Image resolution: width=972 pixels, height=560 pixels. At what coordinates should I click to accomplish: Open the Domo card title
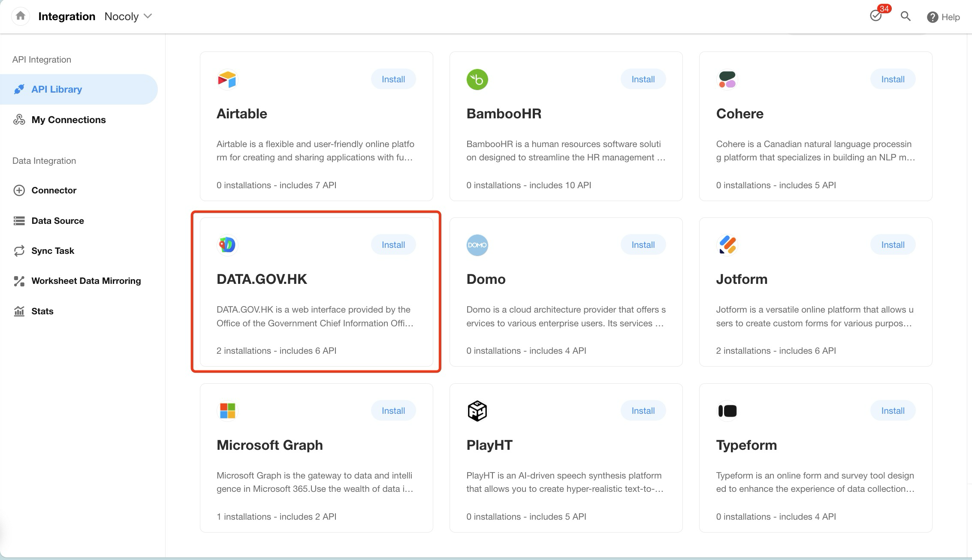coord(486,279)
